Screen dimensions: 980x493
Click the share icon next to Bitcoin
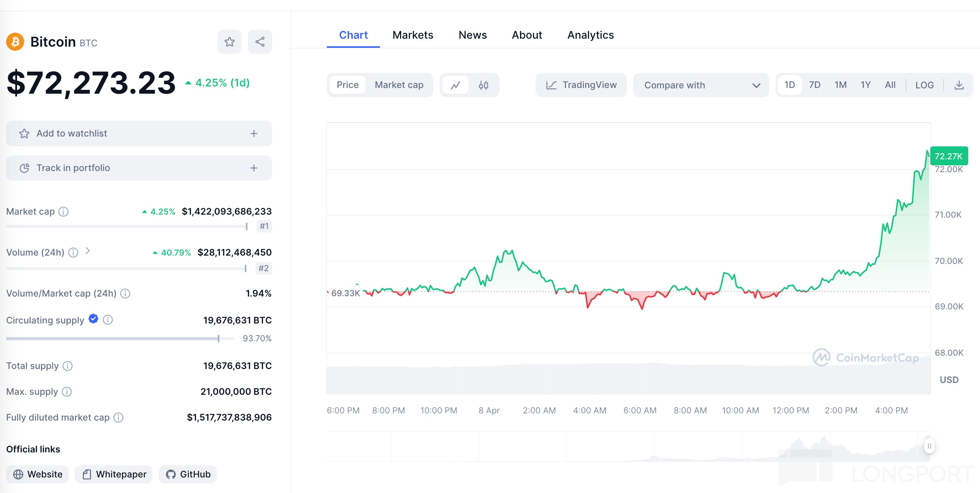pyautogui.click(x=260, y=42)
